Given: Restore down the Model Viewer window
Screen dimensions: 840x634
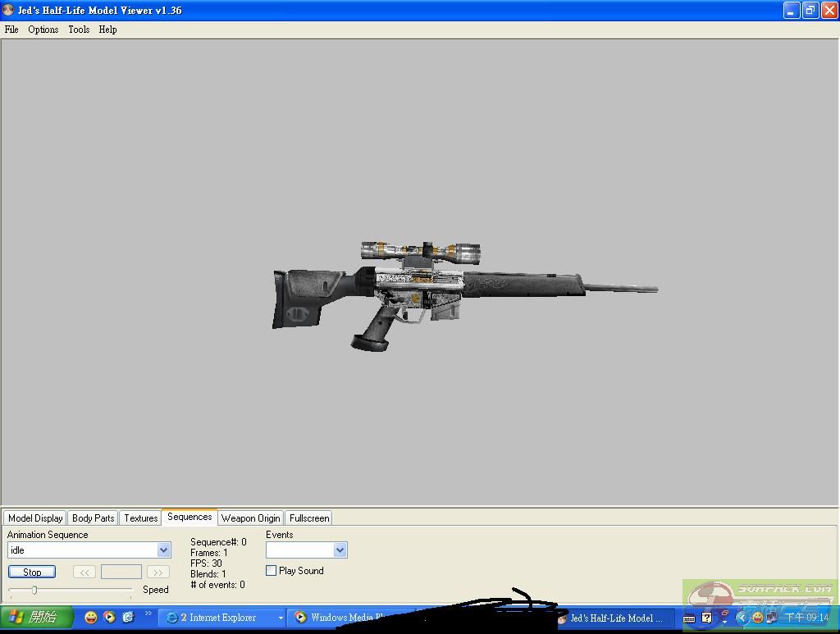Looking at the screenshot, I should [810, 10].
